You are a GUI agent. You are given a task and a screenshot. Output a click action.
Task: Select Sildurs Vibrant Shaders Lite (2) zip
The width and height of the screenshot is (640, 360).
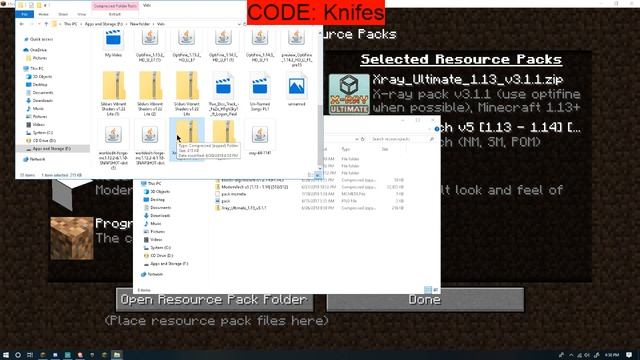pos(150,93)
